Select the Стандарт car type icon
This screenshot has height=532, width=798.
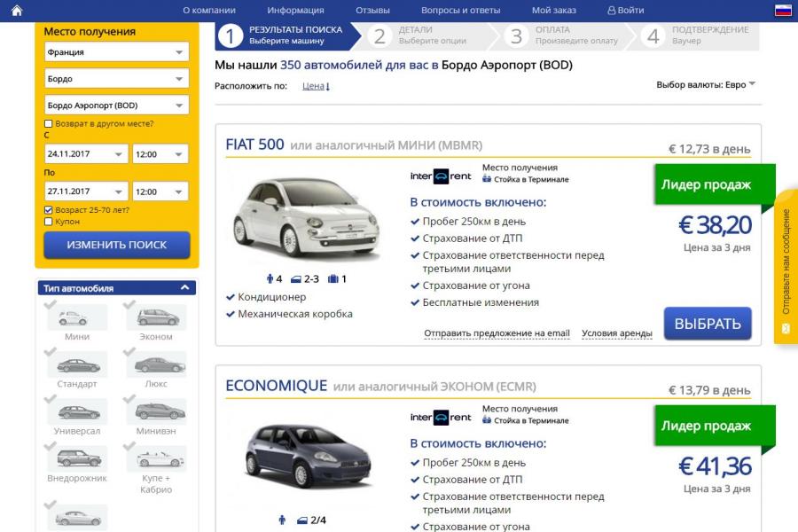coord(77,364)
